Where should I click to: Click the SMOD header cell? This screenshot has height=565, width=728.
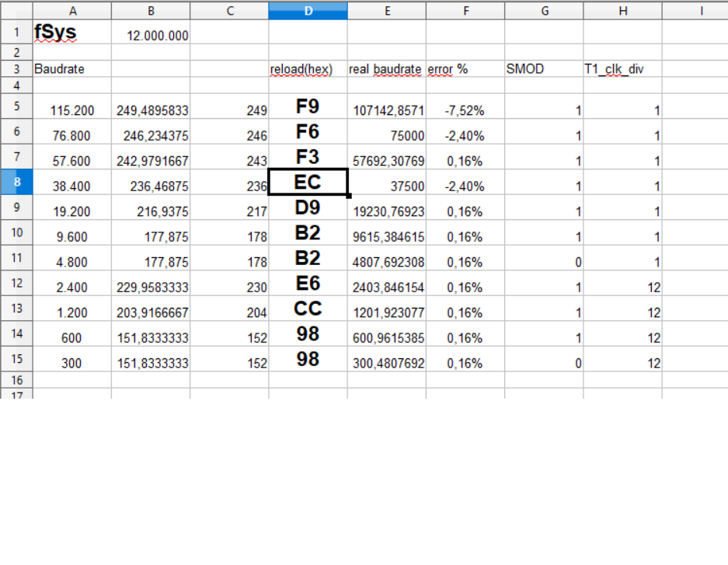point(544,68)
